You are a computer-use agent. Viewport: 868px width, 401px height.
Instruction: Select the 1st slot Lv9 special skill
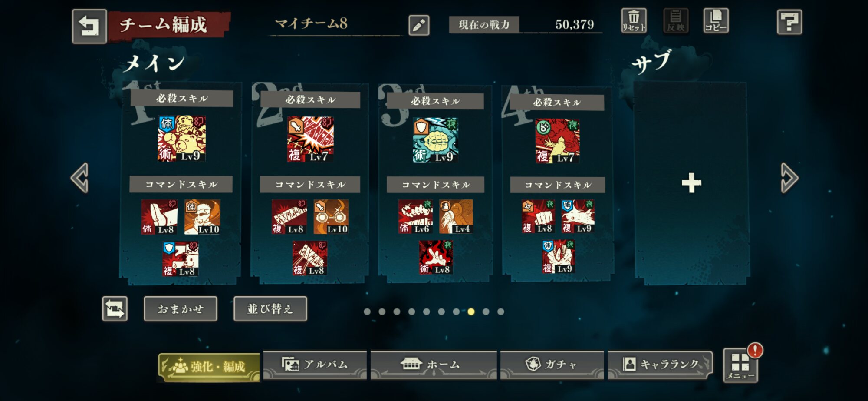coord(182,139)
